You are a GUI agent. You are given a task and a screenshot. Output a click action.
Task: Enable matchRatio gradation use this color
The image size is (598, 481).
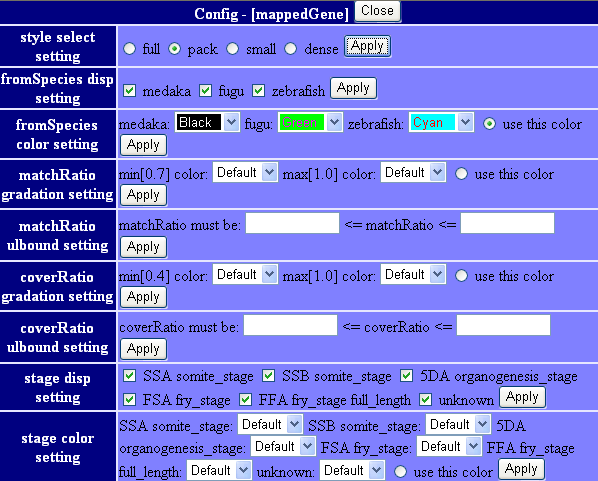[x=461, y=174]
